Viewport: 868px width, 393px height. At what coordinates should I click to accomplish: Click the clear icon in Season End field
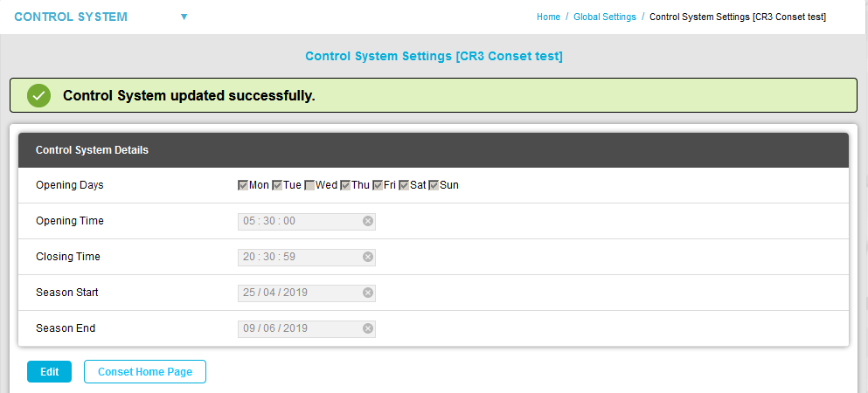pyautogui.click(x=368, y=328)
